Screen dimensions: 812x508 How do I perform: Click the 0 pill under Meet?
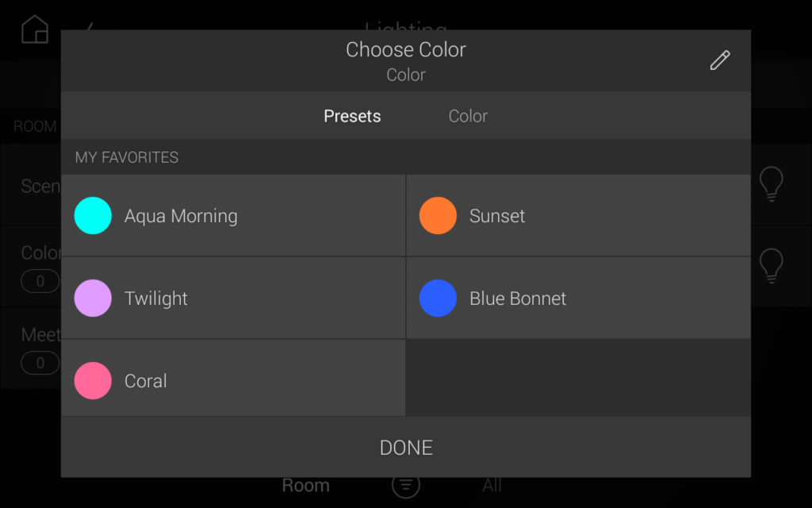40,364
